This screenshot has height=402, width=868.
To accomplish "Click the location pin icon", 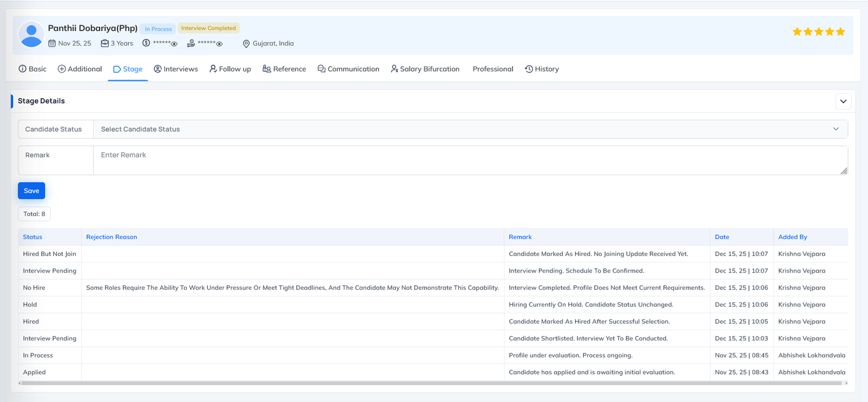I will (246, 44).
